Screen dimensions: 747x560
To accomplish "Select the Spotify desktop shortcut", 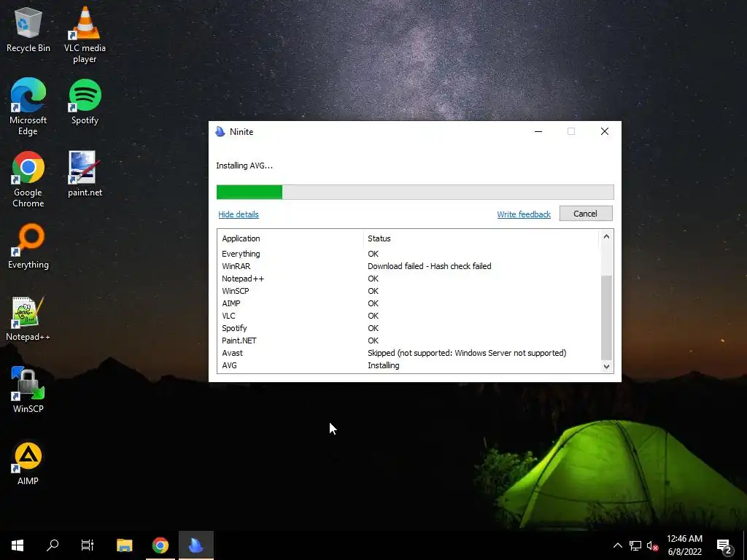I will coord(85,101).
